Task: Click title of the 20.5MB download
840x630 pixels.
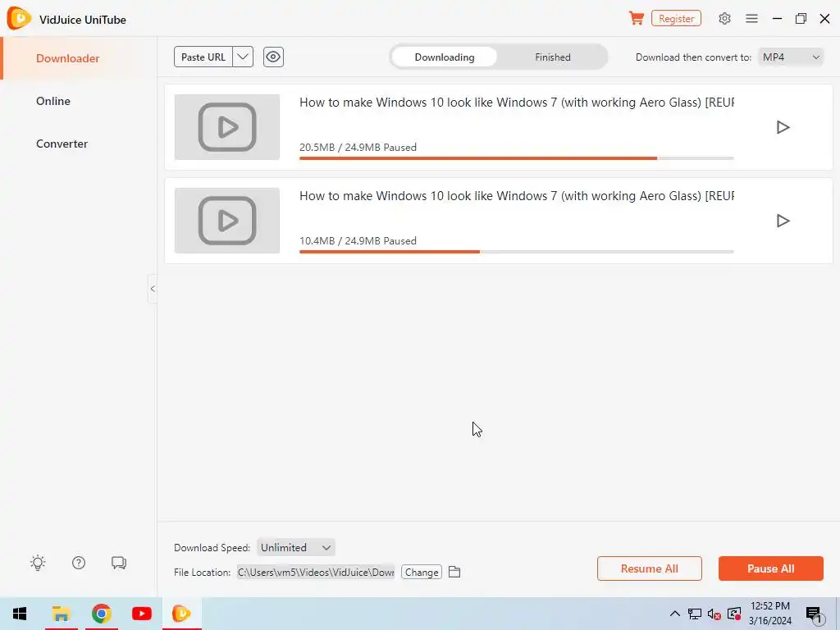Action: [517, 103]
